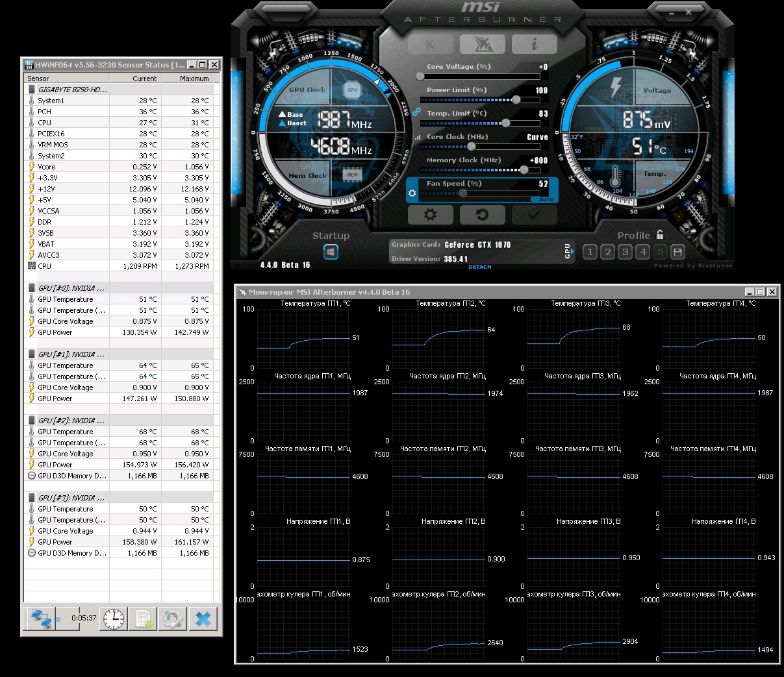Click the GPU chip icon in the clock gauge
The image size is (784, 677).
352,90
